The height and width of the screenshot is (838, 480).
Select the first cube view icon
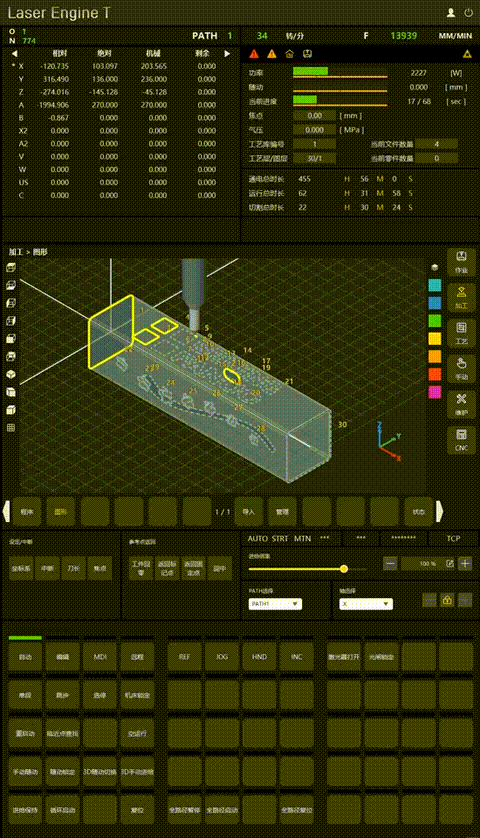pos(11,267)
